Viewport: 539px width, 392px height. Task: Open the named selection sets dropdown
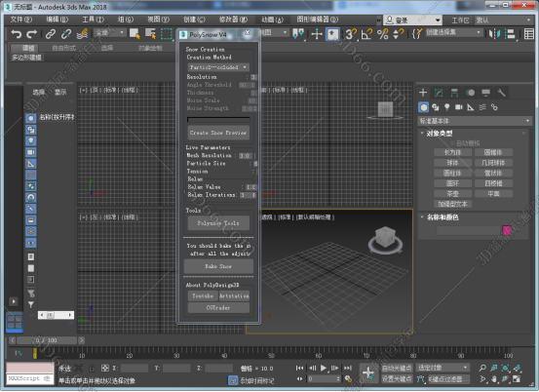point(453,33)
